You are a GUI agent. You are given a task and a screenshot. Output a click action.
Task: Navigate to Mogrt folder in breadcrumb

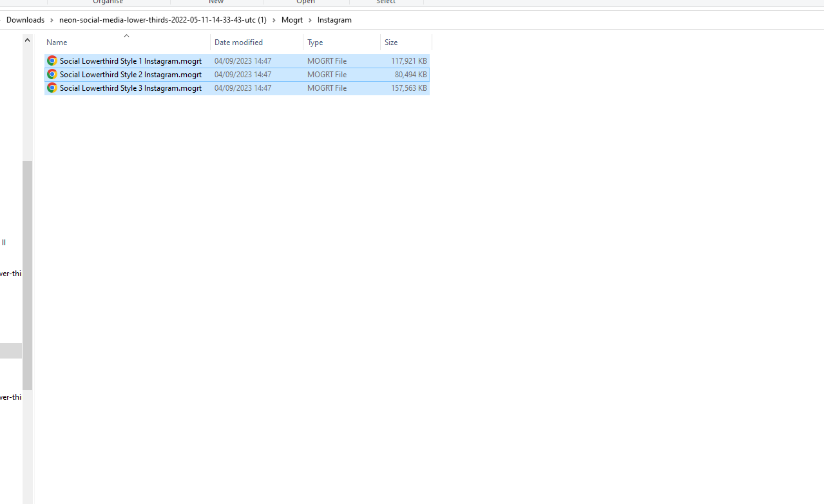(292, 20)
